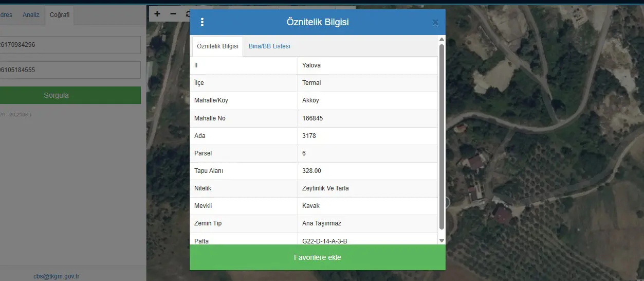Click the first coordinate input field ending 984296
This screenshot has width=644, height=281.
tap(70, 45)
